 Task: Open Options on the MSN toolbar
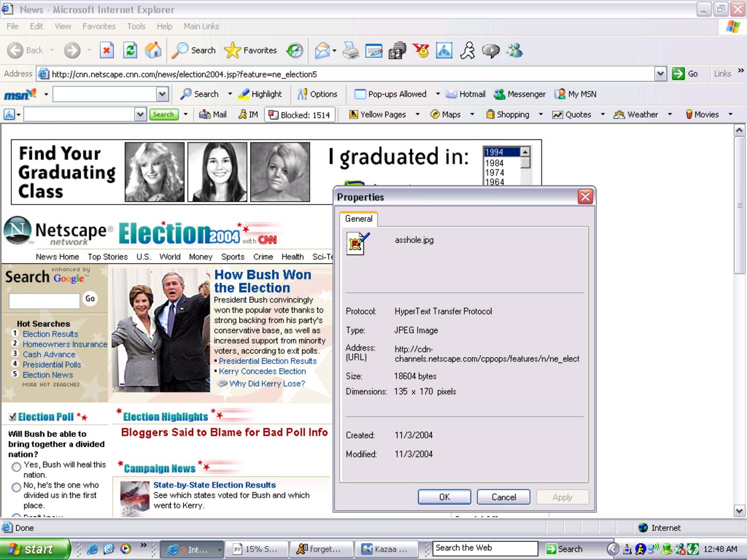point(317,94)
